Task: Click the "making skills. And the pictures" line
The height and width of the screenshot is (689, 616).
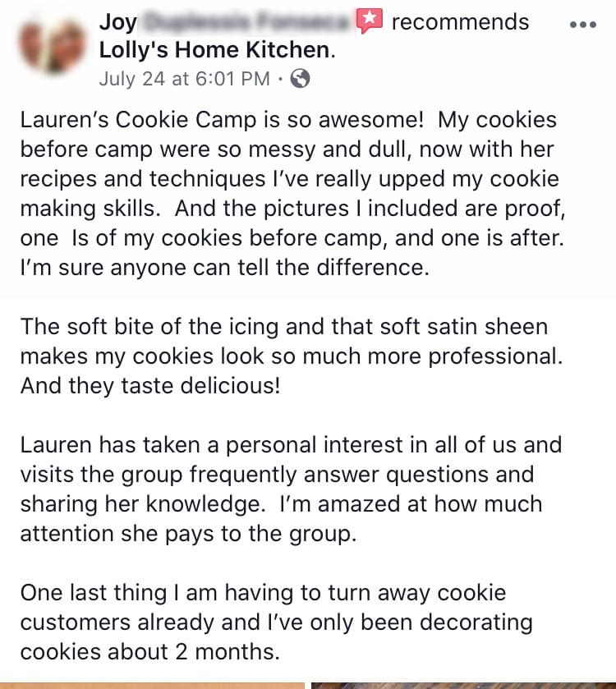Action: [292, 209]
